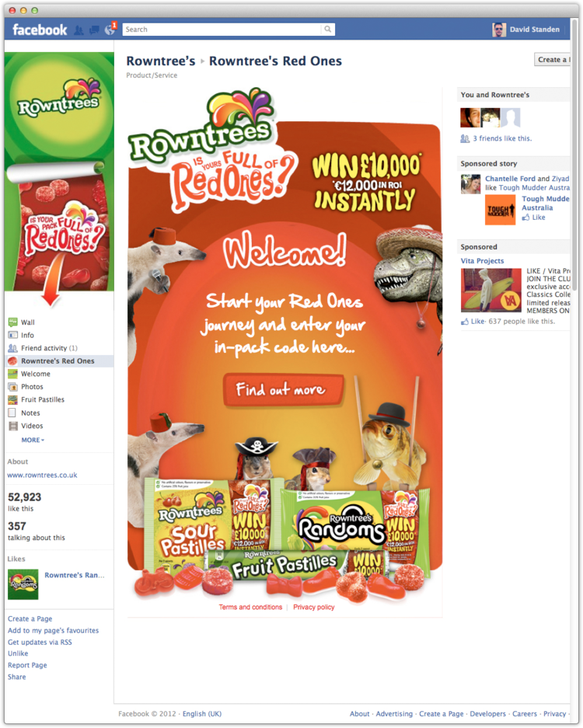Screen dimensions: 583x728
Task: Open the Wall icon in sidebar
Action: (x=13, y=322)
